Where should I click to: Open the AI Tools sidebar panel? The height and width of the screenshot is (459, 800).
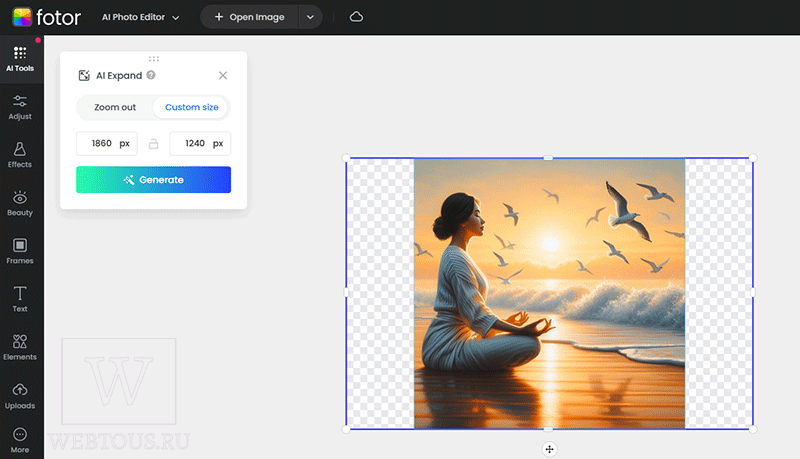pos(20,59)
